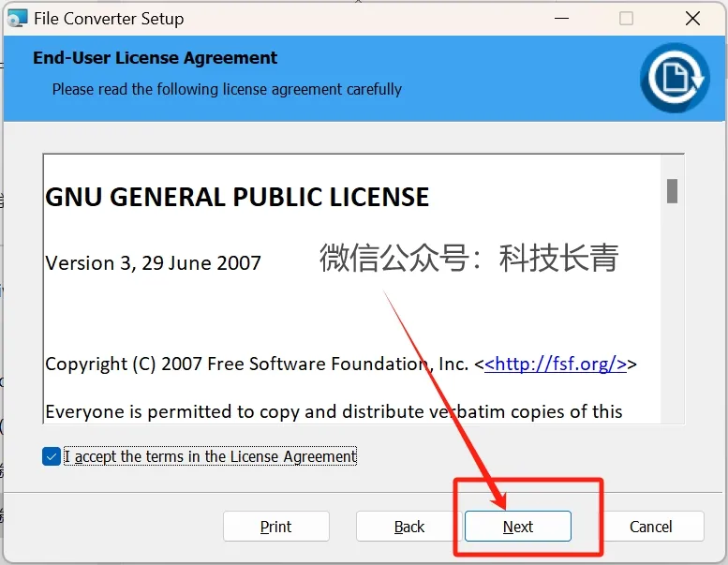The image size is (728, 565).
Task: Click the End-User License Agreement header title
Action: [x=156, y=58]
